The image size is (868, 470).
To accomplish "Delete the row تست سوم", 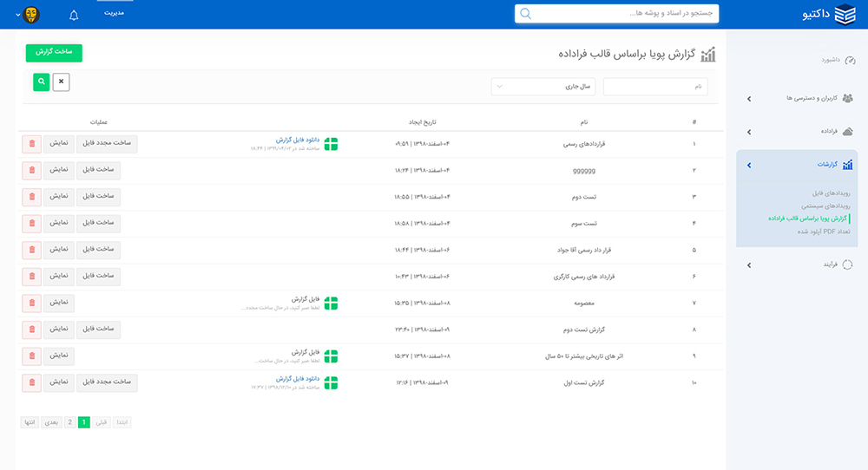I will [x=32, y=224].
